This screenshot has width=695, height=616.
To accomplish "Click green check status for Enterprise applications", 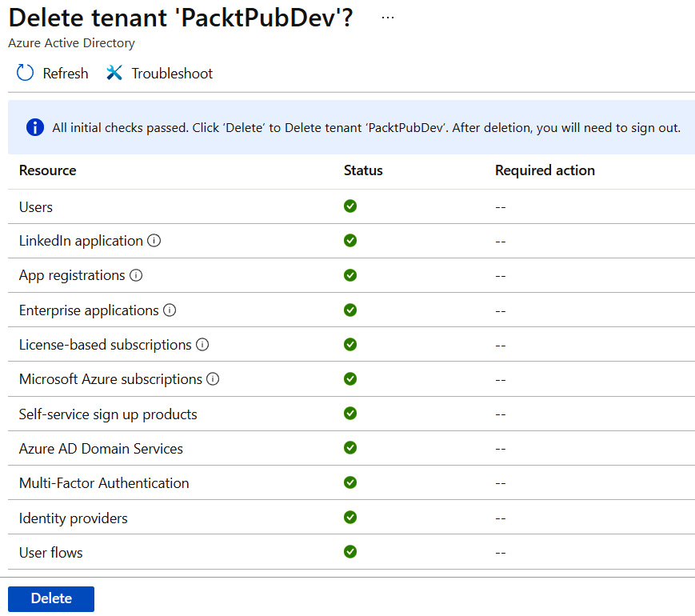I will pos(350,310).
